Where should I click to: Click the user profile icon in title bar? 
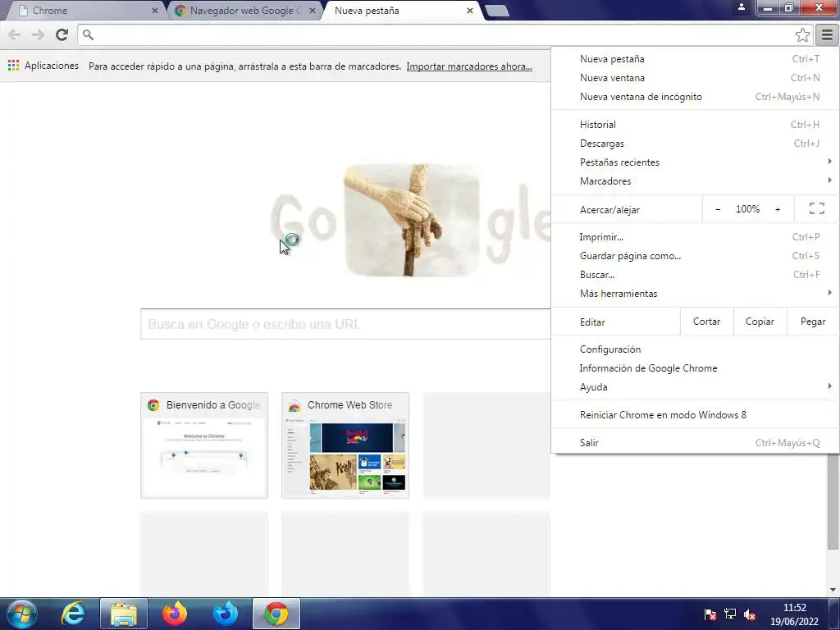pos(742,7)
